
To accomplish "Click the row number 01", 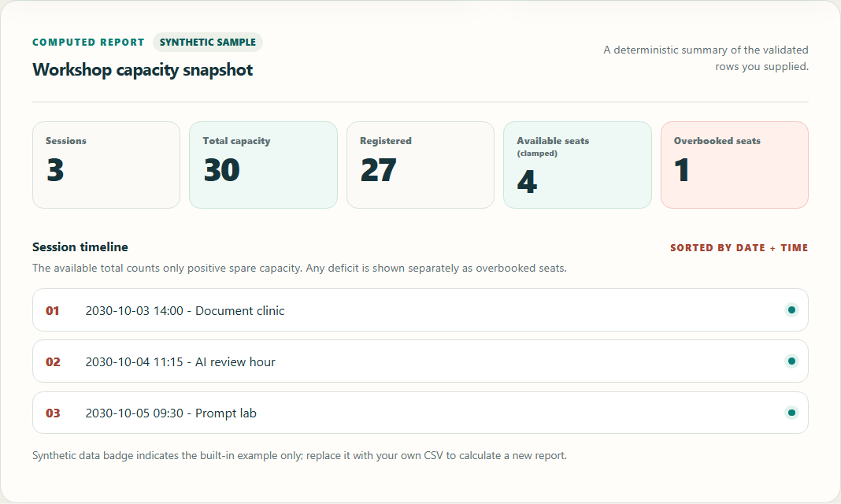I will (53, 311).
